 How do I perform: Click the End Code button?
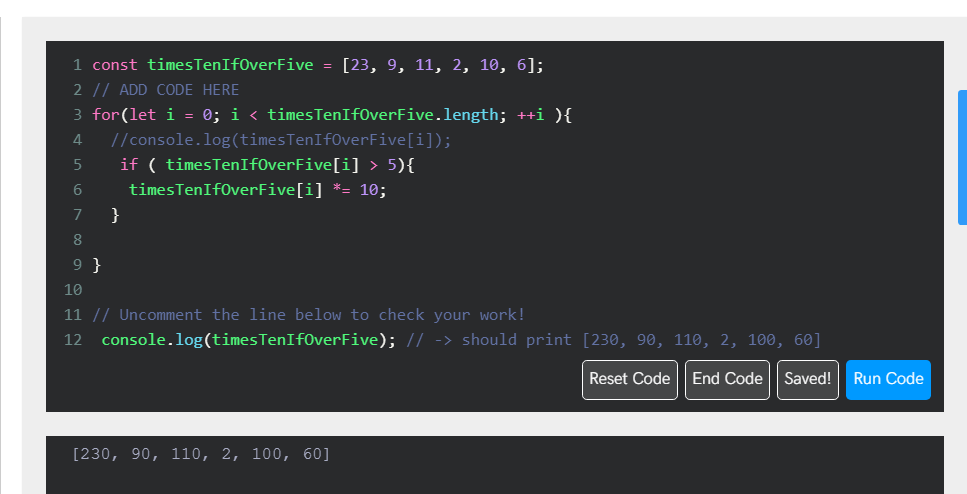point(727,379)
